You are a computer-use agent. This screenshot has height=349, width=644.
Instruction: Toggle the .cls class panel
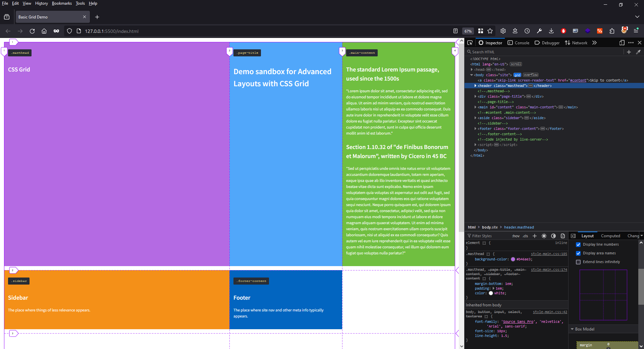pyautogui.click(x=525, y=236)
